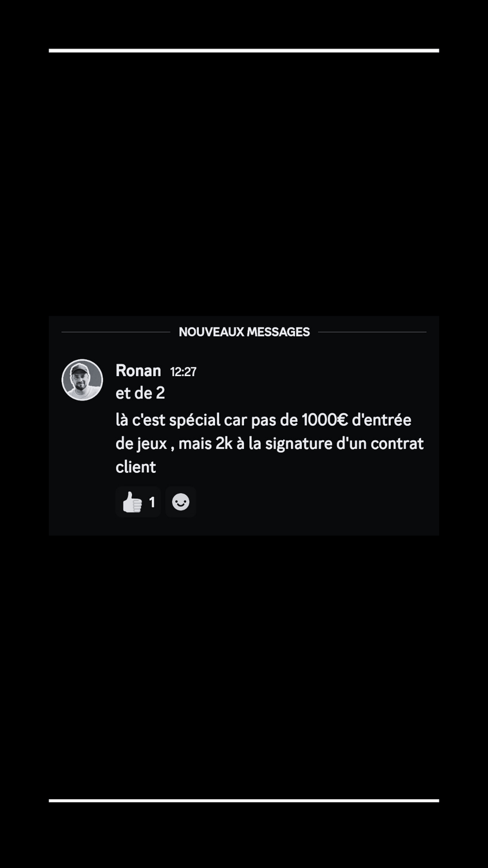This screenshot has height=868, width=488.
Task: Click the word "d'entrée" in the message
Action: point(382,420)
